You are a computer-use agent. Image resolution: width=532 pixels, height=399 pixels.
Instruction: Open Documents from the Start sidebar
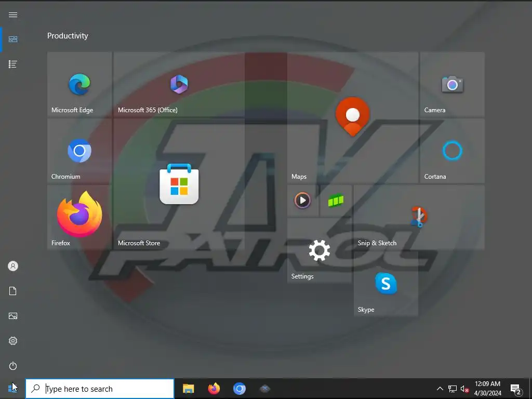pyautogui.click(x=13, y=291)
